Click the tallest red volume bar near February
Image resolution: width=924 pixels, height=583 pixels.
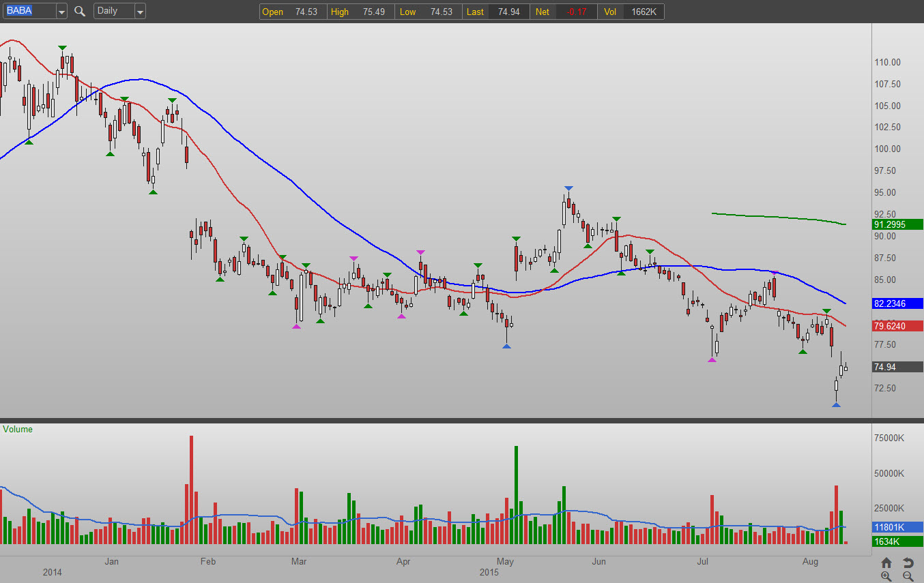click(191, 489)
